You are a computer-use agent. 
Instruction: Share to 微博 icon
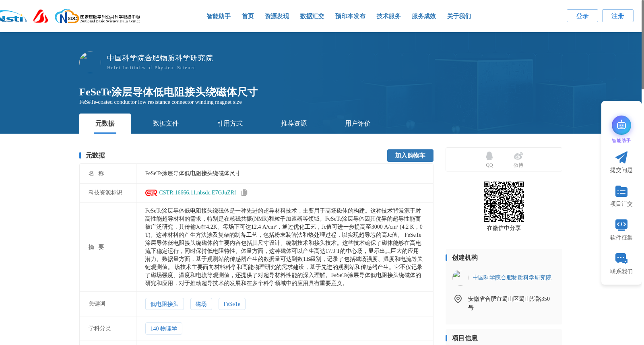518,156
